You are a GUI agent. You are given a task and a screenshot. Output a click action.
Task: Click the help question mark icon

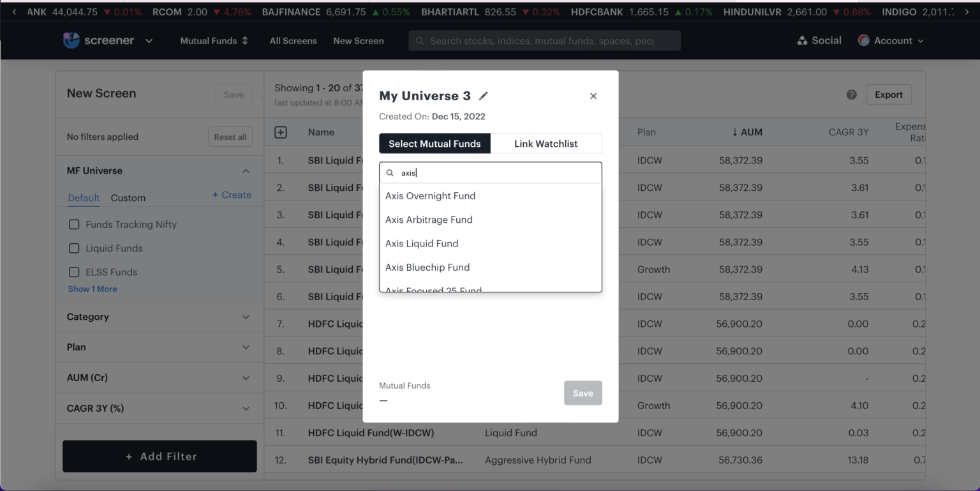[851, 94]
